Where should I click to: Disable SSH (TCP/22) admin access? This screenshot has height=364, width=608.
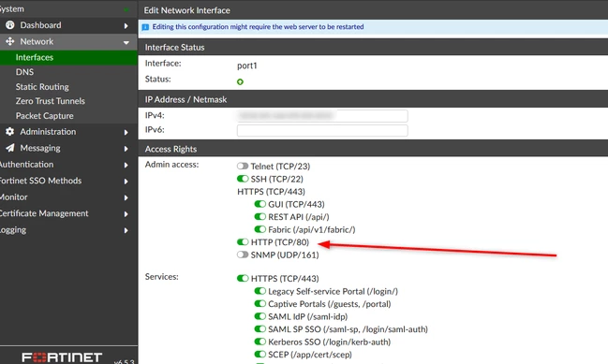243,179
